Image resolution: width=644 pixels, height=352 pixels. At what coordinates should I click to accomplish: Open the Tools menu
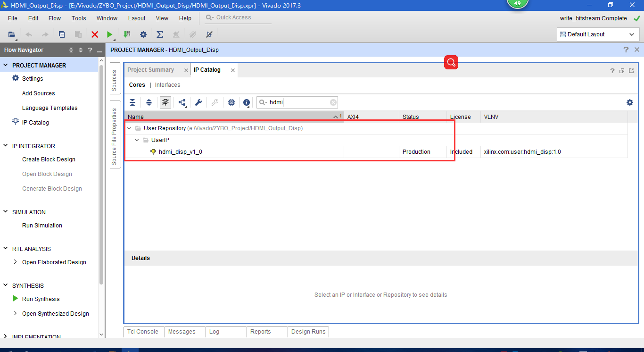pos(79,18)
